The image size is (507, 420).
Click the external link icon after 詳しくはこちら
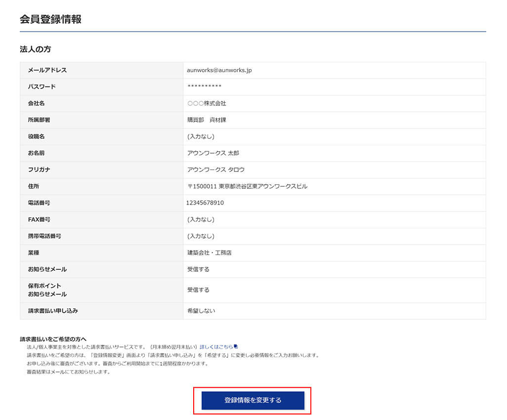coord(236,346)
